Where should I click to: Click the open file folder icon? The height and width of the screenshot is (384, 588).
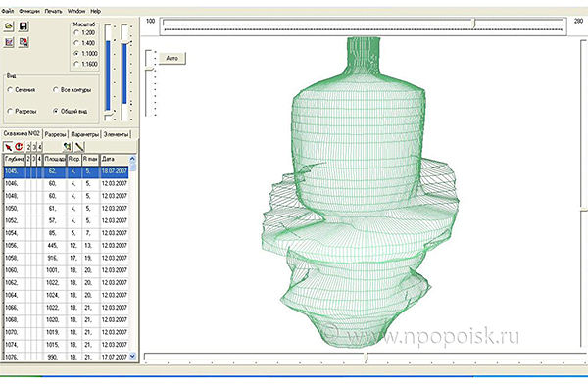(x=9, y=26)
